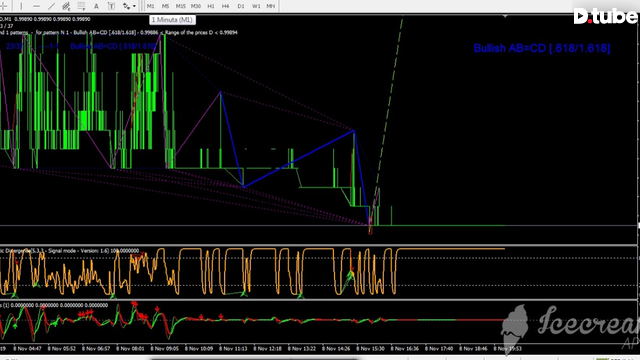Select the trendline drawing tool
This screenshot has height=360, width=640.
point(51,6)
